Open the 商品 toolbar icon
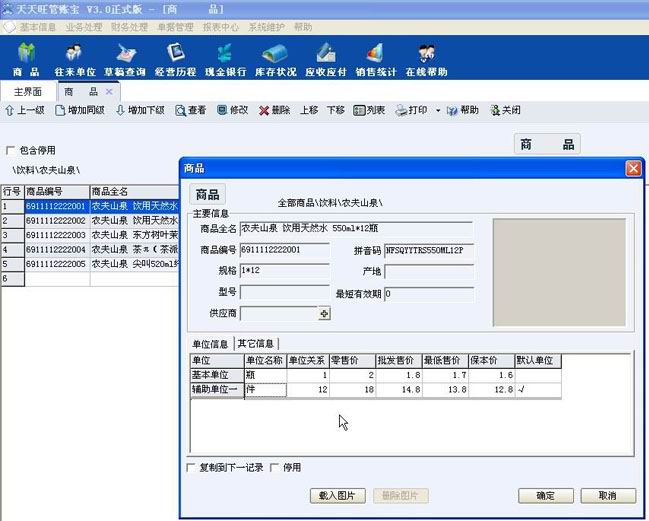Screen dimensions: 649x521 pyautogui.click(x=26, y=60)
